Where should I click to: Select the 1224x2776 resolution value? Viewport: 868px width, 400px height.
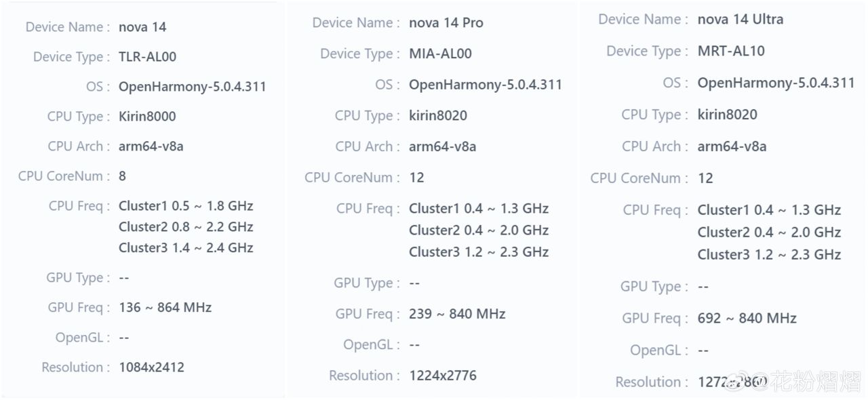pyautogui.click(x=442, y=375)
